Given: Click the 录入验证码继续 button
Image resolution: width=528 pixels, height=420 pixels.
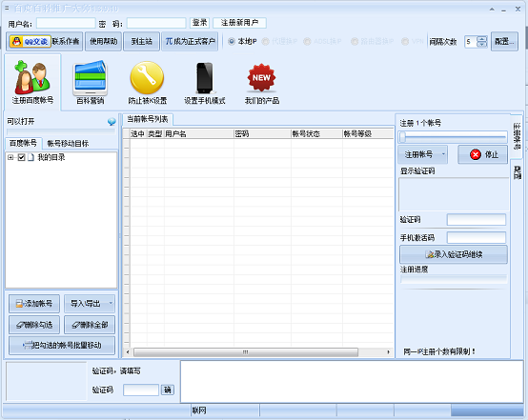Looking at the screenshot, I should [454, 254].
